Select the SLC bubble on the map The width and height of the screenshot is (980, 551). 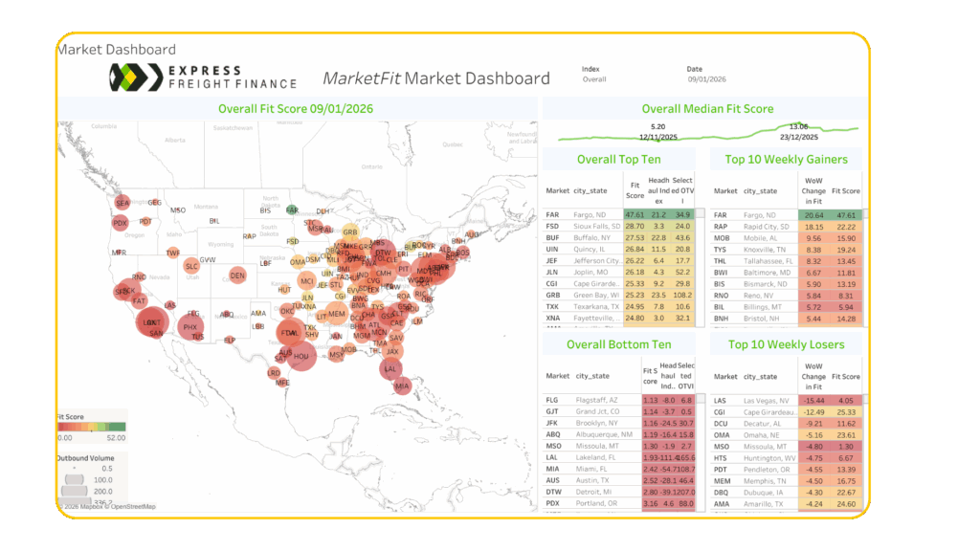(191, 266)
